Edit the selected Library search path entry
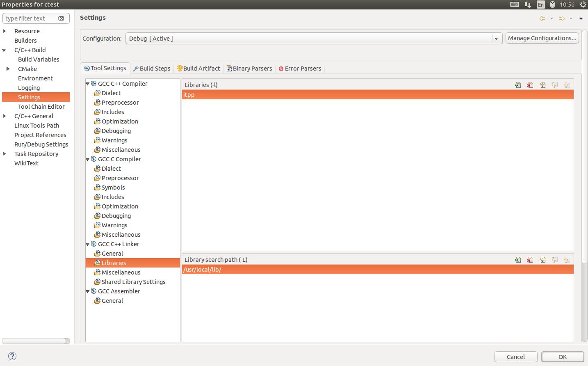This screenshot has height=366, width=588. [x=542, y=260]
